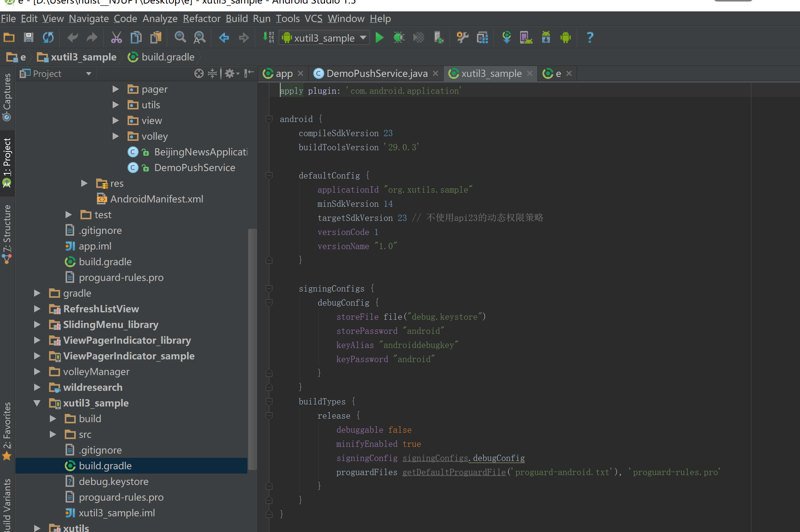Click the Help question mark icon
The height and width of the screenshot is (532, 800).
tap(590, 38)
